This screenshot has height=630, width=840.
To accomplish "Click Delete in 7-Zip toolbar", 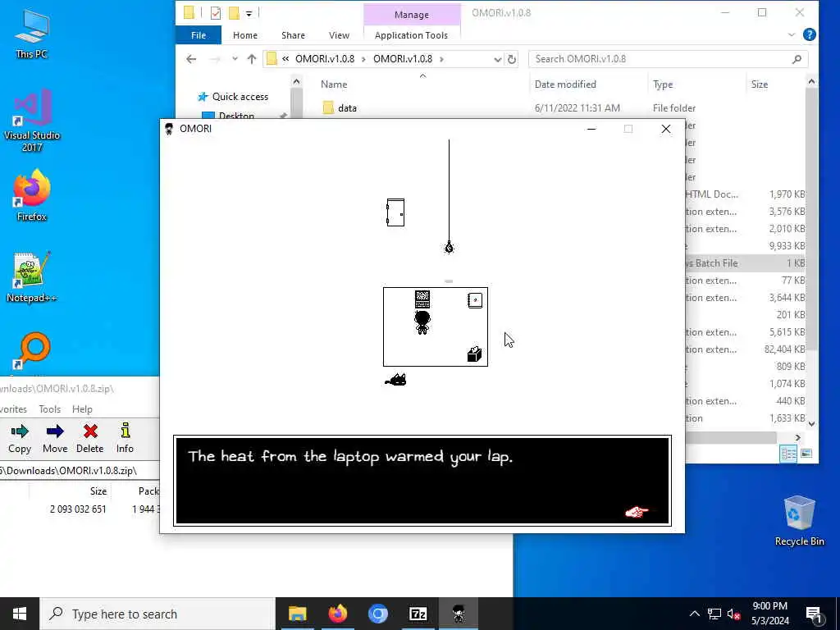I will tap(89, 438).
